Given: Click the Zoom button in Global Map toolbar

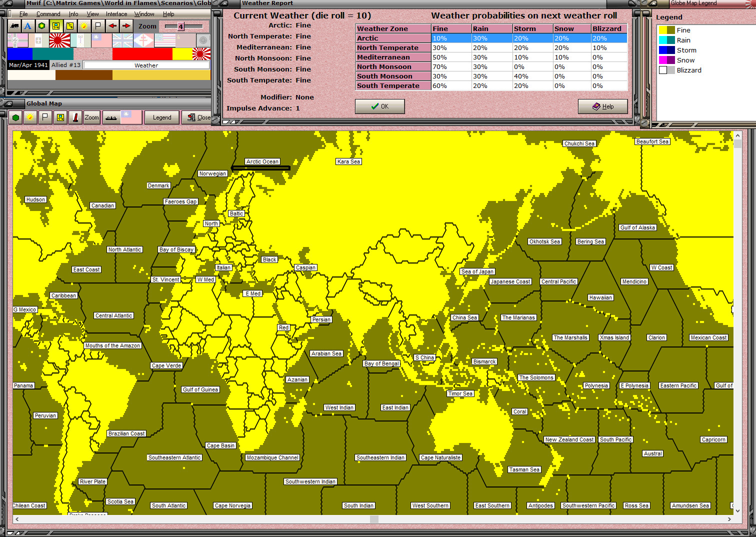Looking at the screenshot, I should (x=91, y=117).
